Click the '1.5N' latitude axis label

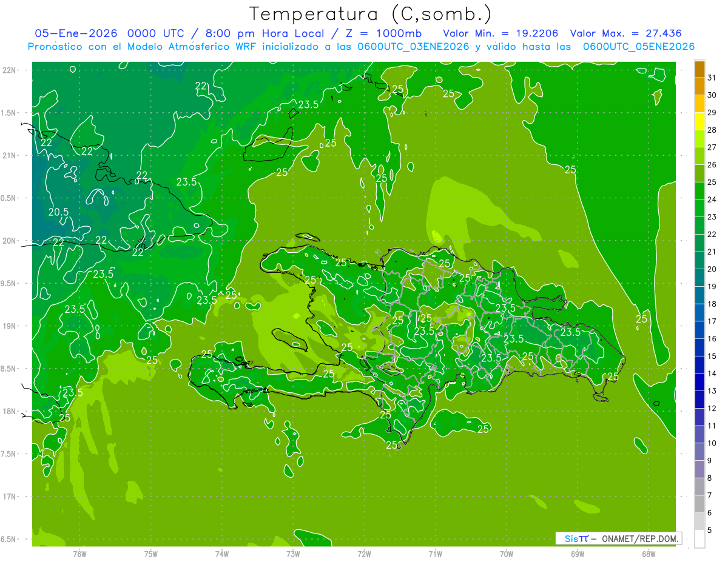click(x=10, y=113)
